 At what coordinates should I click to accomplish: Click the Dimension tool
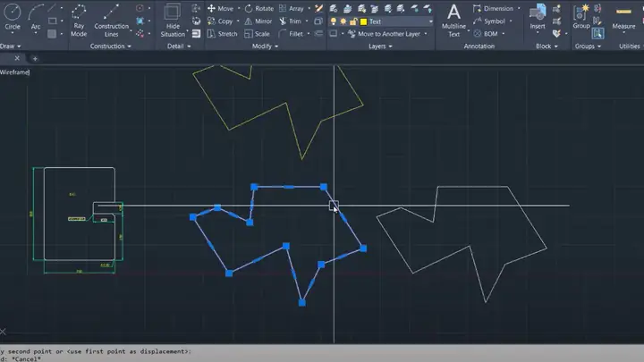[x=493, y=8]
